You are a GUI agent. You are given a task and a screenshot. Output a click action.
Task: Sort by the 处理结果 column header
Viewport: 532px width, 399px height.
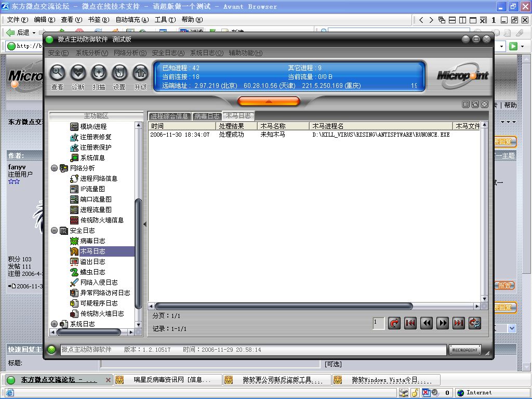point(236,126)
